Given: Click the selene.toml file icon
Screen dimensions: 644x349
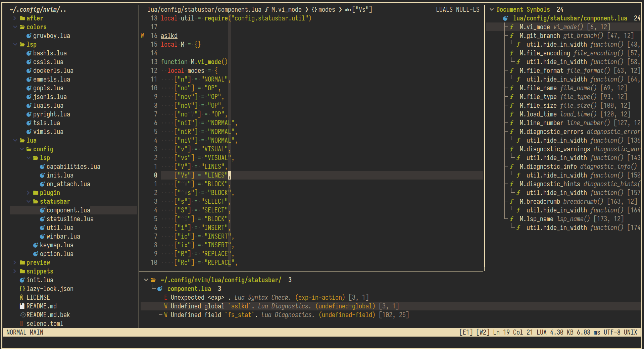Looking at the screenshot, I should point(22,323).
